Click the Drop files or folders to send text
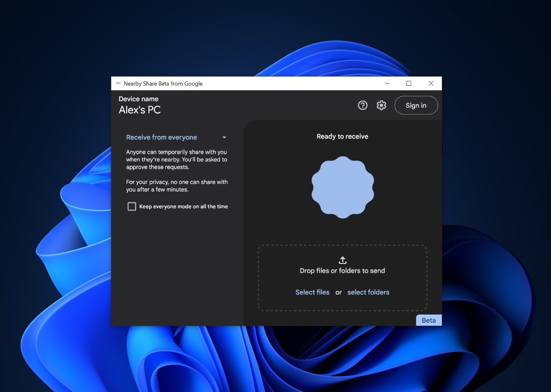The image size is (551, 392). 343,271
